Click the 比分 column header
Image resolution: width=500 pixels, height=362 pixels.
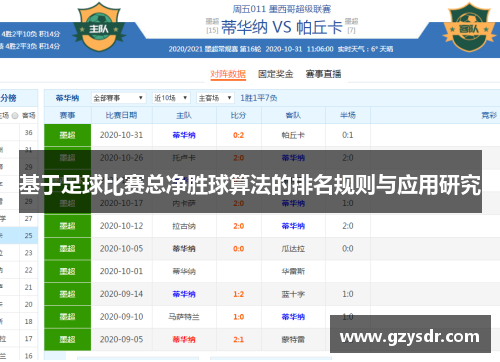239,115
